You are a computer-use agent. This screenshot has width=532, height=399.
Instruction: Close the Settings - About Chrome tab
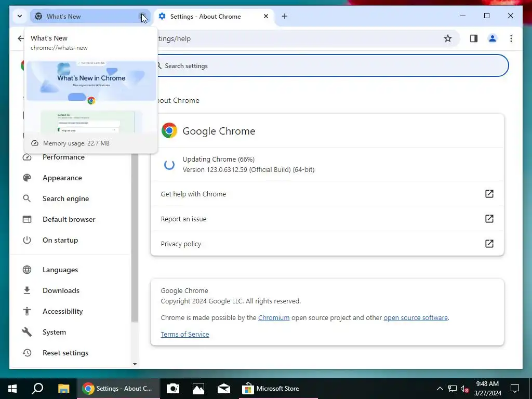pos(266,16)
